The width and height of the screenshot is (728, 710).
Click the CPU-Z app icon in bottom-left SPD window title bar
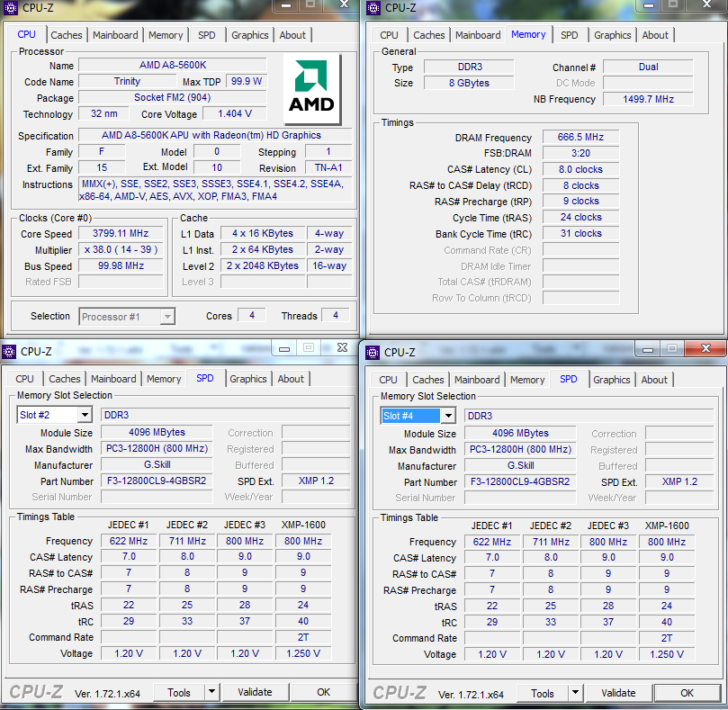click(x=9, y=352)
